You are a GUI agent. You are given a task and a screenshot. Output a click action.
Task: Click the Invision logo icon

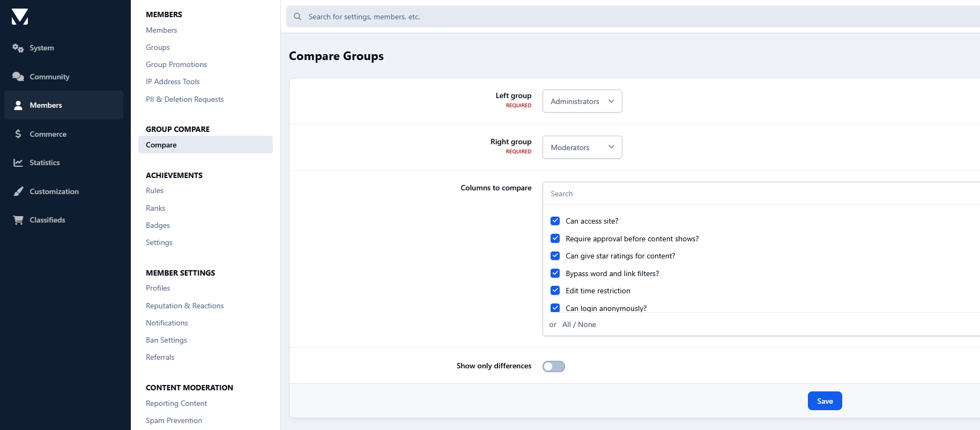20,17
